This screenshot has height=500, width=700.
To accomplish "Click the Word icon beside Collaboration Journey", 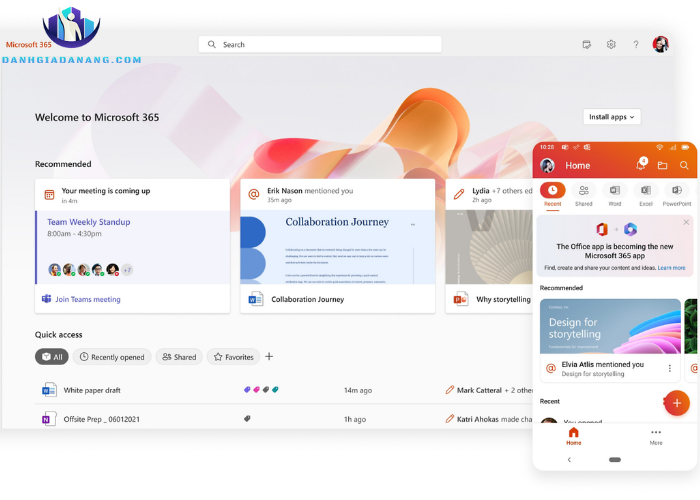I will (255, 299).
